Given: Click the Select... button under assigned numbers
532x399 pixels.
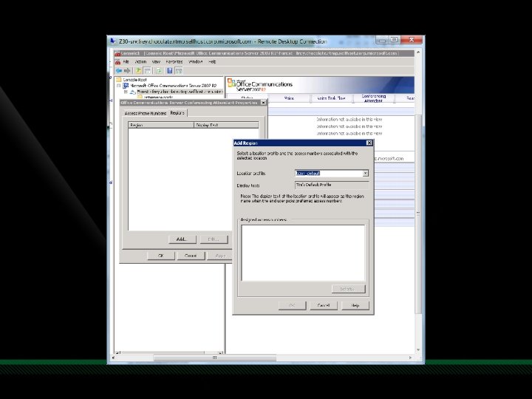Looking at the screenshot, I should 349,289.
